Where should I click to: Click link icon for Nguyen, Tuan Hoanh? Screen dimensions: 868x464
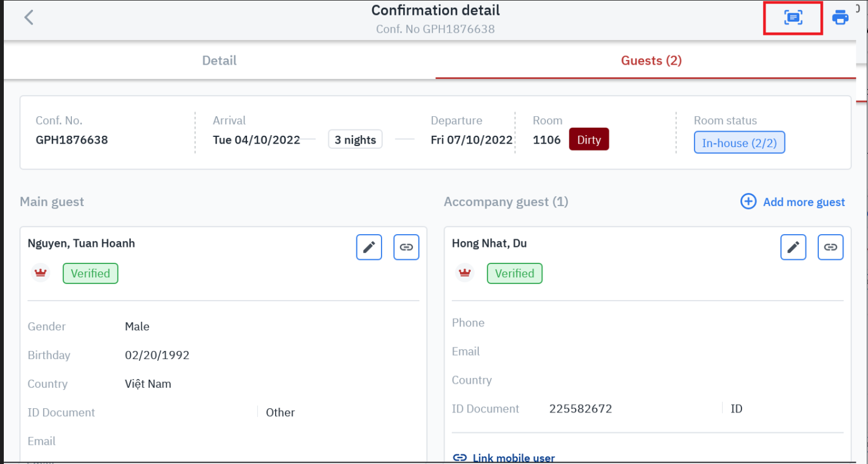click(x=406, y=247)
